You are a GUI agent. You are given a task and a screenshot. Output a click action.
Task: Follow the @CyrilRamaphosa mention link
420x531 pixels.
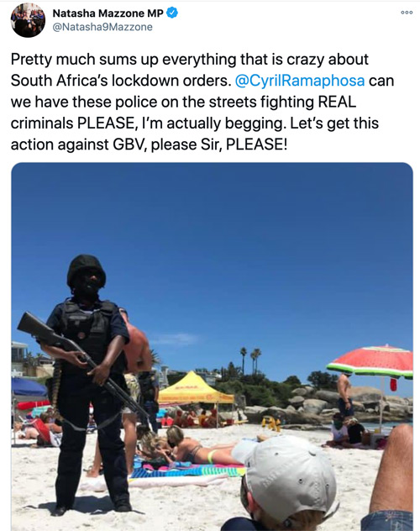click(x=300, y=81)
